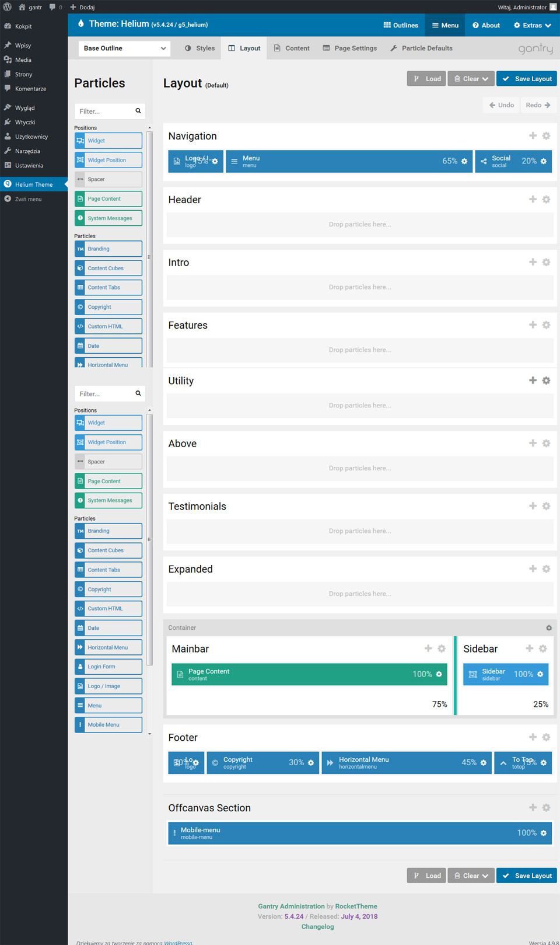Screen dimensions: 560x945
Task: Open Menu editor in top bar
Action: click(445, 25)
